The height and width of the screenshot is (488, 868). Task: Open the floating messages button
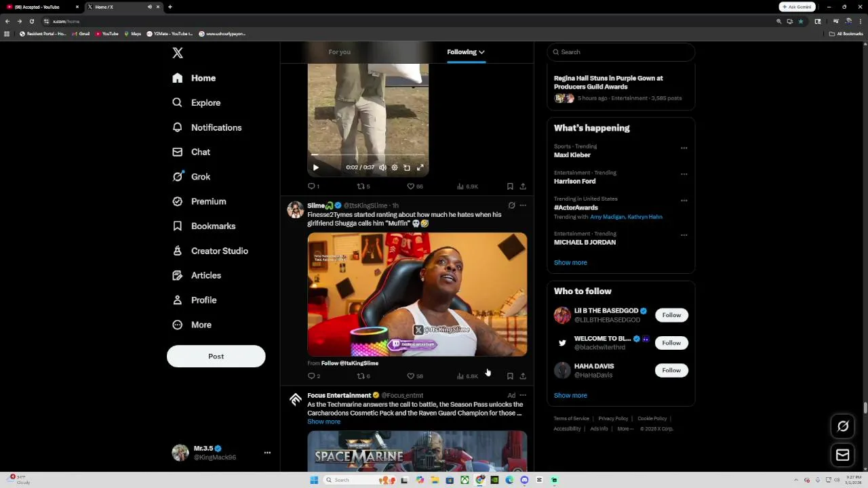843,455
